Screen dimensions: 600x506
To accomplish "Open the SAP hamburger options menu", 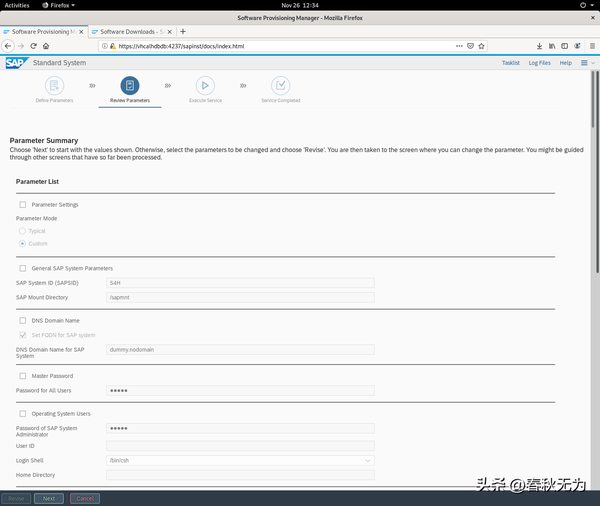I will [x=584, y=63].
